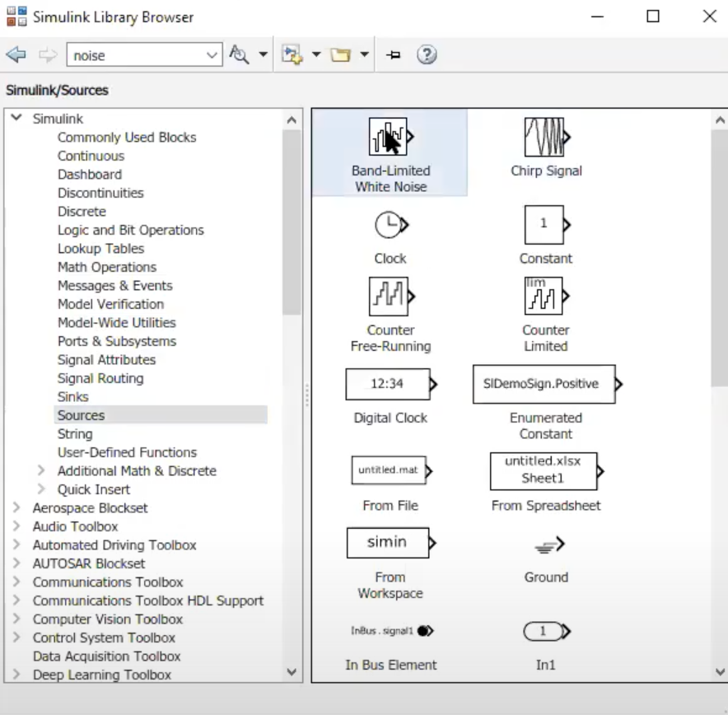Viewport: 728px width, 715px height.
Task: Open Ports & Subsystems library
Action: pyautogui.click(x=117, y=341)
